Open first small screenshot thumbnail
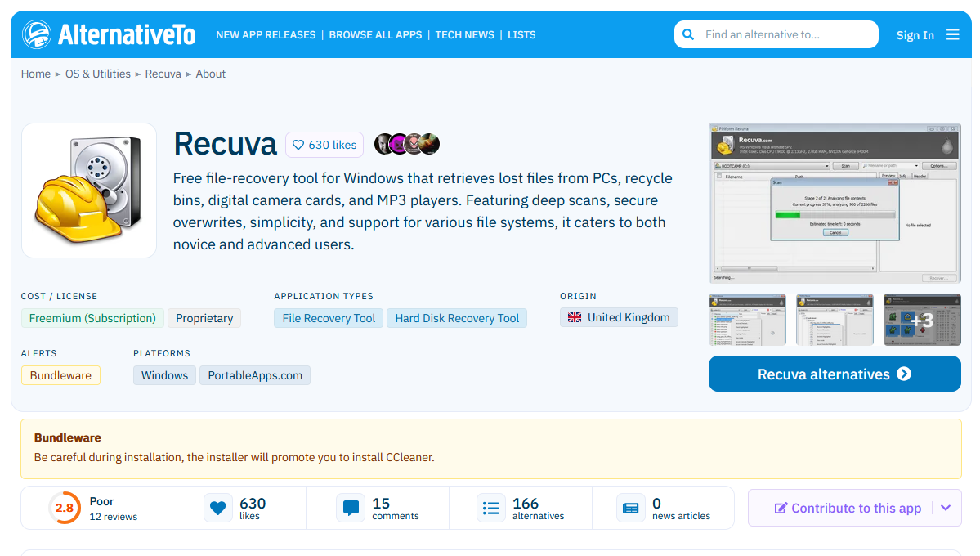Screen dimensions: 980x556 tap(748, 320)
